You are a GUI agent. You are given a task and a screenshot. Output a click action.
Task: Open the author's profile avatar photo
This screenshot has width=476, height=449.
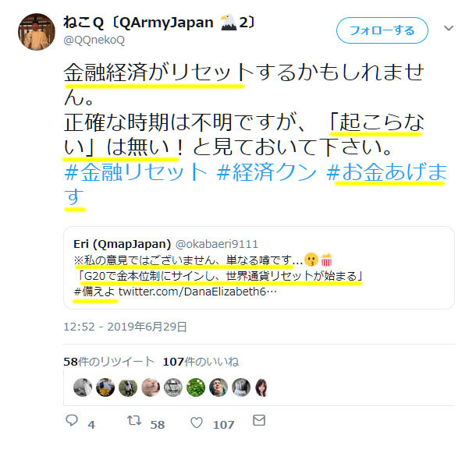tap(37, 32)
